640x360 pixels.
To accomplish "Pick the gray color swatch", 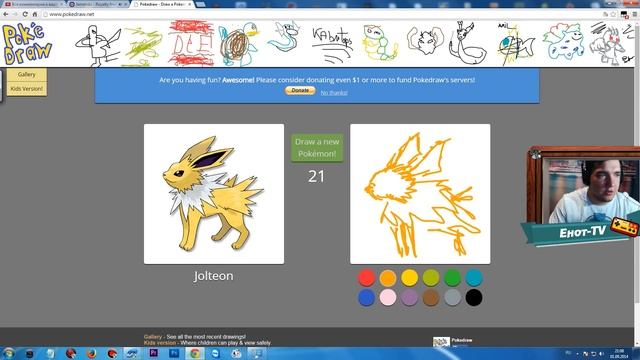I will pyautogui.click(x=452, y=298).
